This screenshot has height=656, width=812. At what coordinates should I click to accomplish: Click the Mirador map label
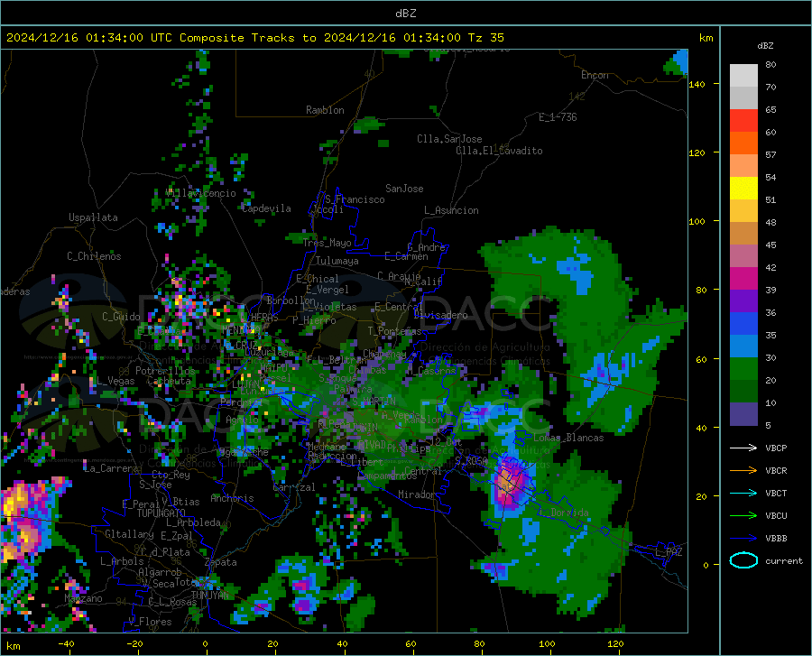[416, 494]
